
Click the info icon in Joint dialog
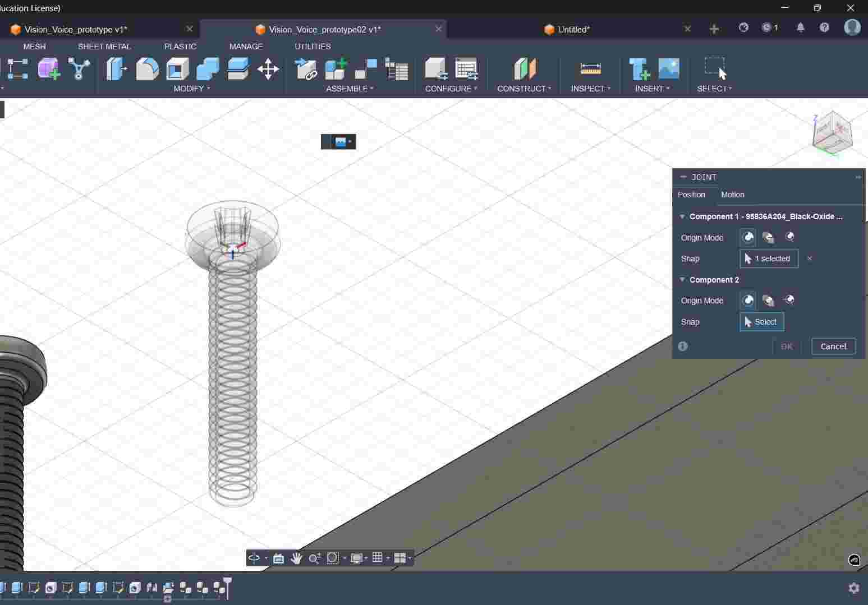(x=683, y=346)
